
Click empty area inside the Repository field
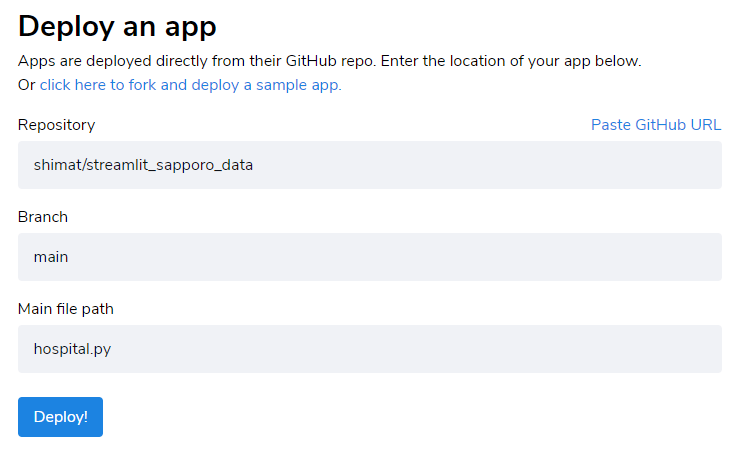pyautogui.click(x=486, y=165)
